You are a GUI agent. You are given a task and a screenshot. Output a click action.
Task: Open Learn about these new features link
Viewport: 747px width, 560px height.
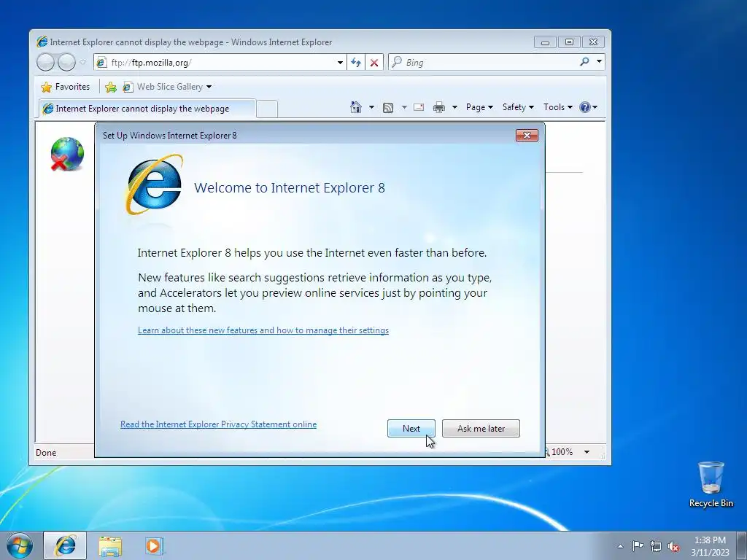click(x=263, y=330)
